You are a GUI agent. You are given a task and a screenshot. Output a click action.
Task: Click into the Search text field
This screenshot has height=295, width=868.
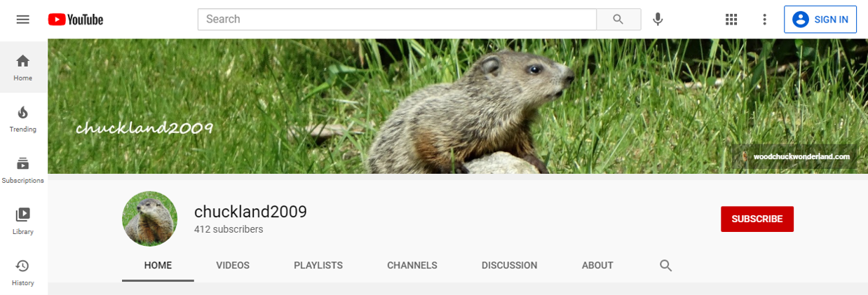coord(397,20)
